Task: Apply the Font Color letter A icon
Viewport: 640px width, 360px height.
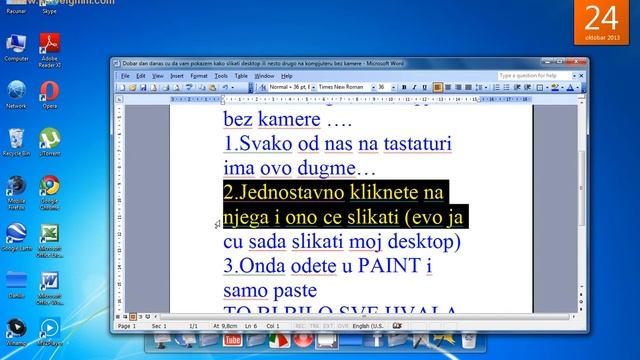Action: click(x=570, y=87)
